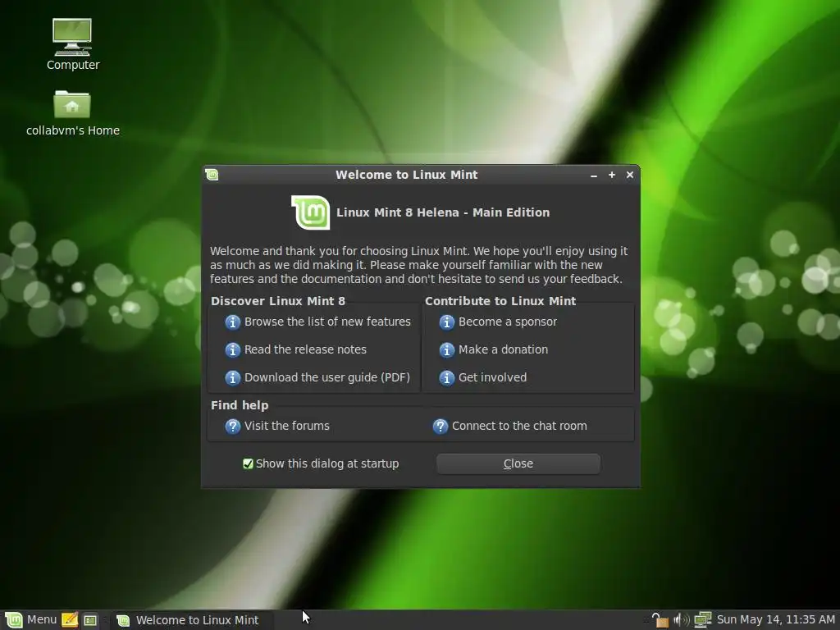Click the Close button in welcome dialog
The height and width of the screenshot is (630, 840).
click(x=518, y=464)
